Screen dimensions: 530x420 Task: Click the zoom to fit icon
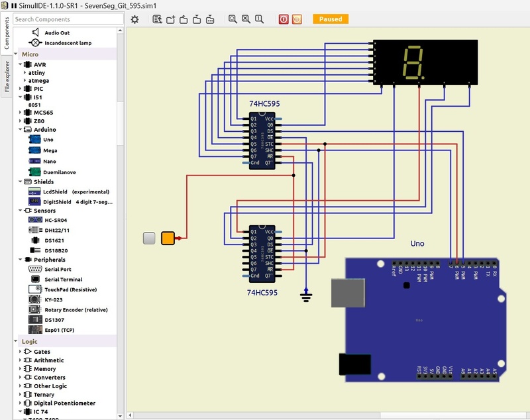coord(233,19)
